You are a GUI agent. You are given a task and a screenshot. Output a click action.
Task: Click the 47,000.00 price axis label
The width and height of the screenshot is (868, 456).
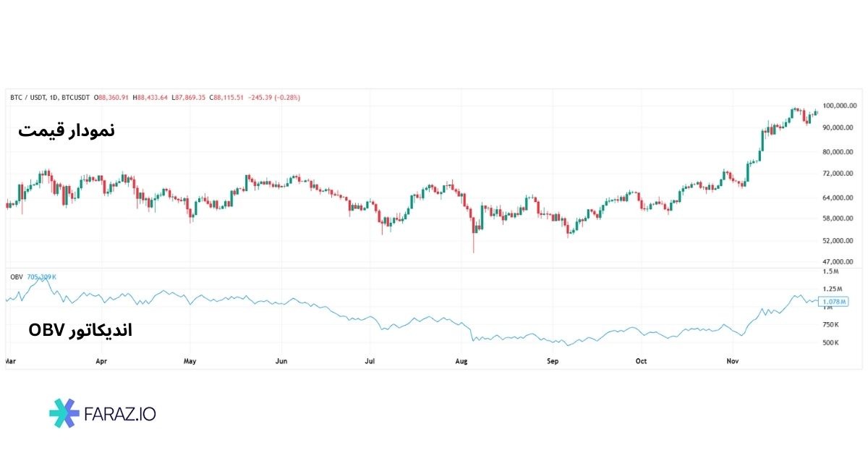[x=840, y=261]
